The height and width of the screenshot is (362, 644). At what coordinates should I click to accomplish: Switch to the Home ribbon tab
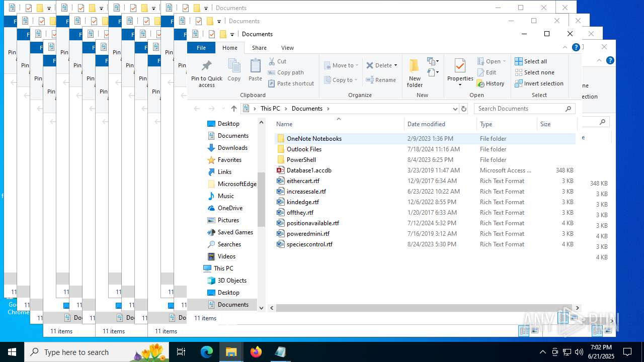pos(230,48)
